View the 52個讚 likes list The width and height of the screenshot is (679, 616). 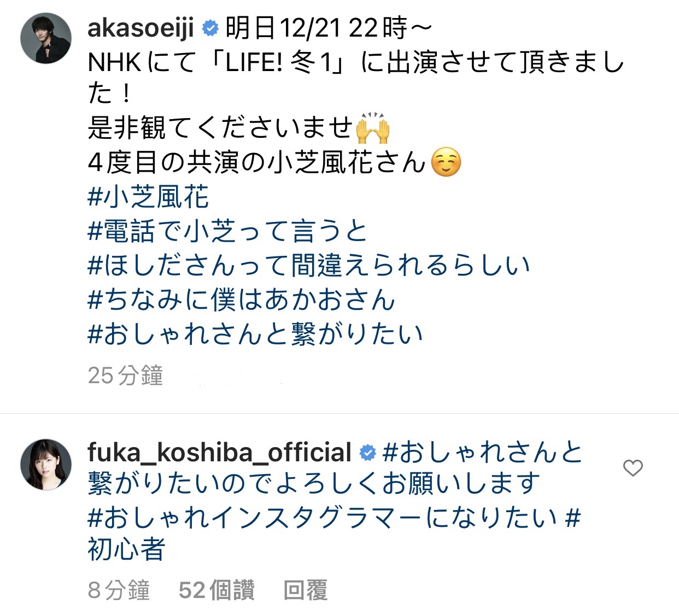tap(216, 590)
